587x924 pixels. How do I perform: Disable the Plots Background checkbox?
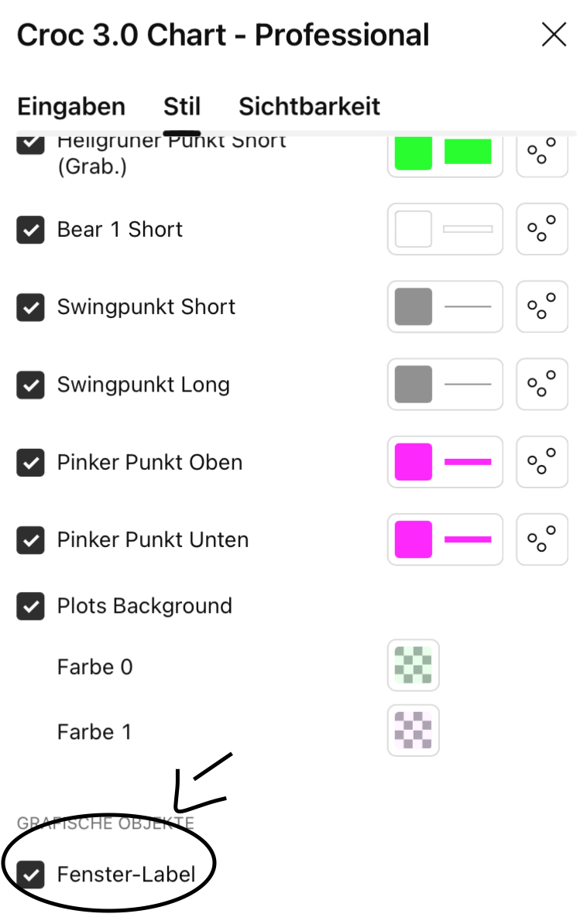point(30,606)
